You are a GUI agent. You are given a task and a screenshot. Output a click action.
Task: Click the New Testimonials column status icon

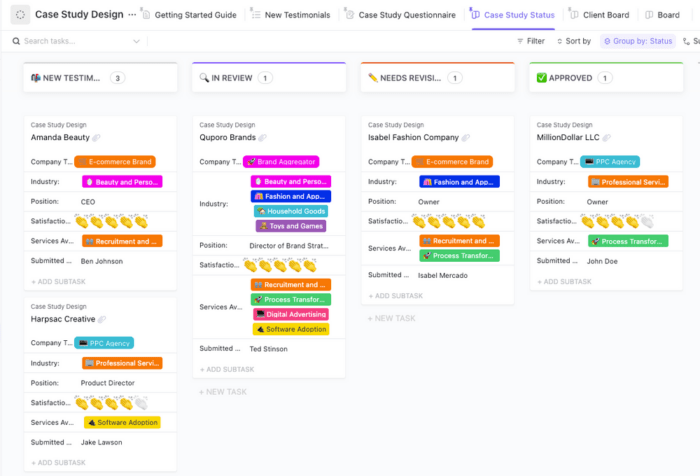[x=36, y=78]
